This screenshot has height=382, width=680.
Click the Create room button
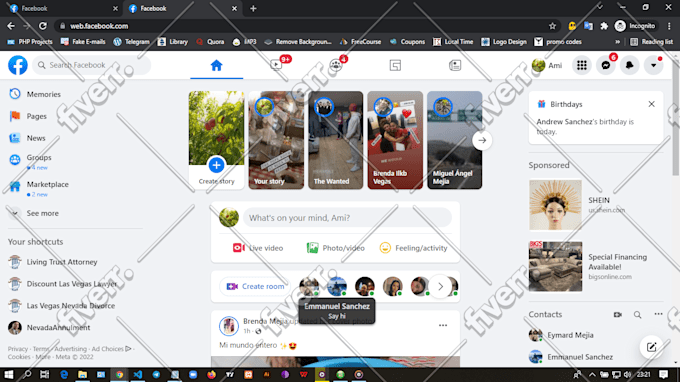tap(255, 287)
